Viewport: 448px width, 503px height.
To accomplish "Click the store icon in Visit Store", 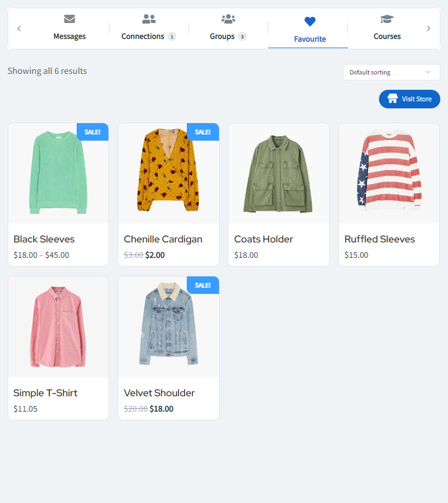I will [393, 99].
